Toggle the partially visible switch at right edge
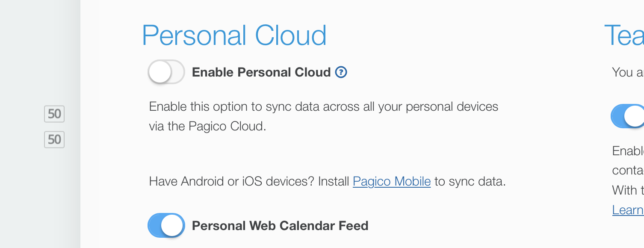The width and height of the screenshot is (644, 248). (x=629, y=116)
